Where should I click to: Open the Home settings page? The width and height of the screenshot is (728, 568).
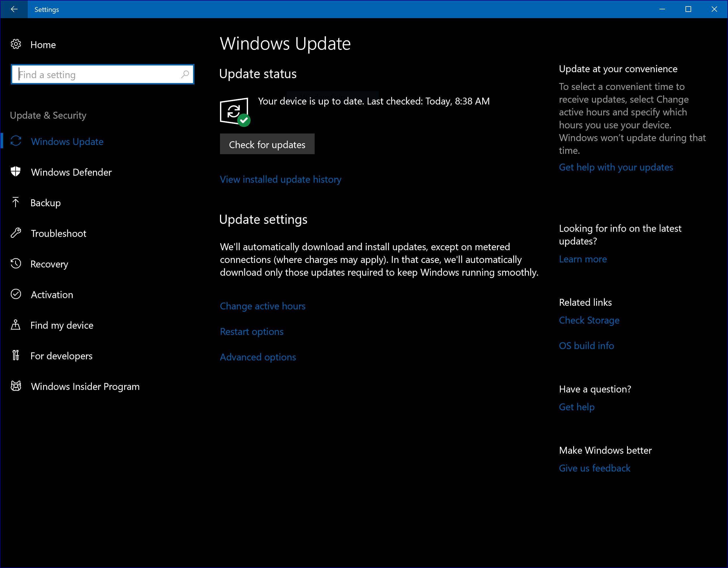tap(43, 44)
